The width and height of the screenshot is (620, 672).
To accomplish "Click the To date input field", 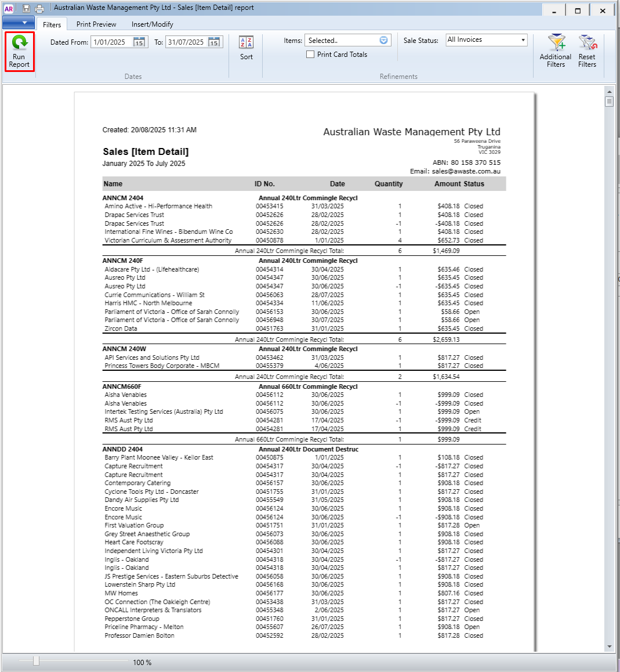I will [187, 42].
